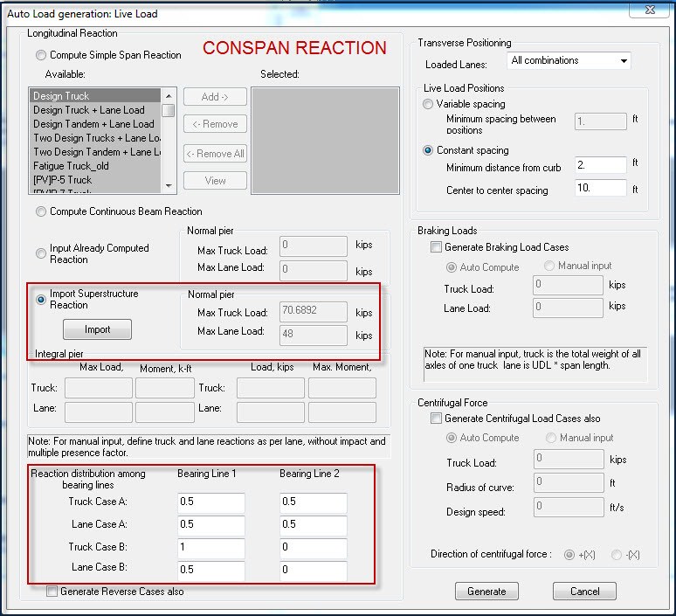Click Max Truck Load 70.6892 import field
676x616 pixels.
pos(314,311)
